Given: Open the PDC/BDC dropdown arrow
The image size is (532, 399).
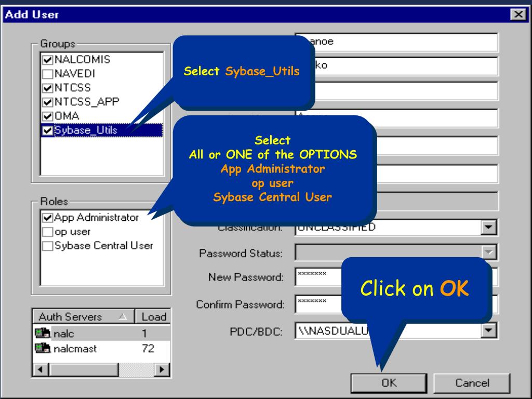Looking at the screenshot, I should [x=488, y=330].
